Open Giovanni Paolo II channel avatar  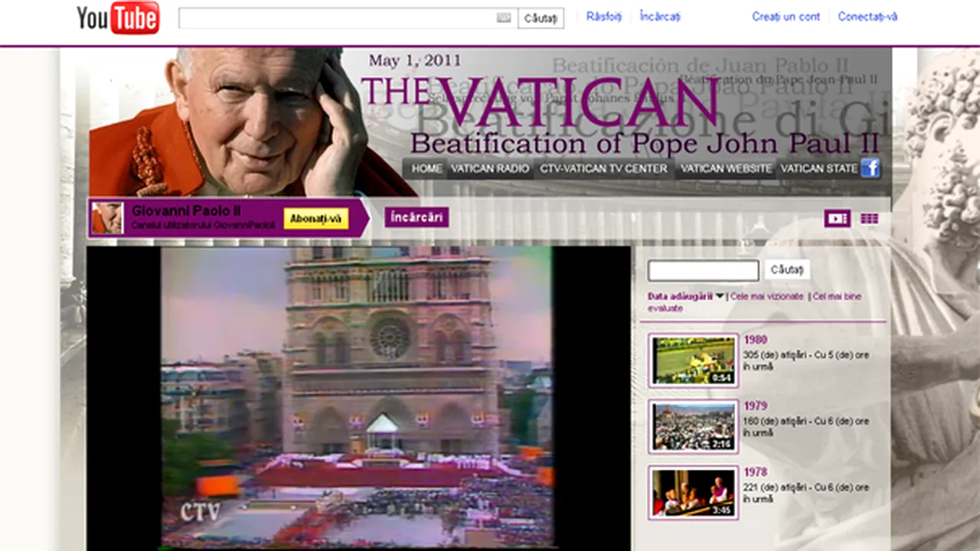point(107,218)
